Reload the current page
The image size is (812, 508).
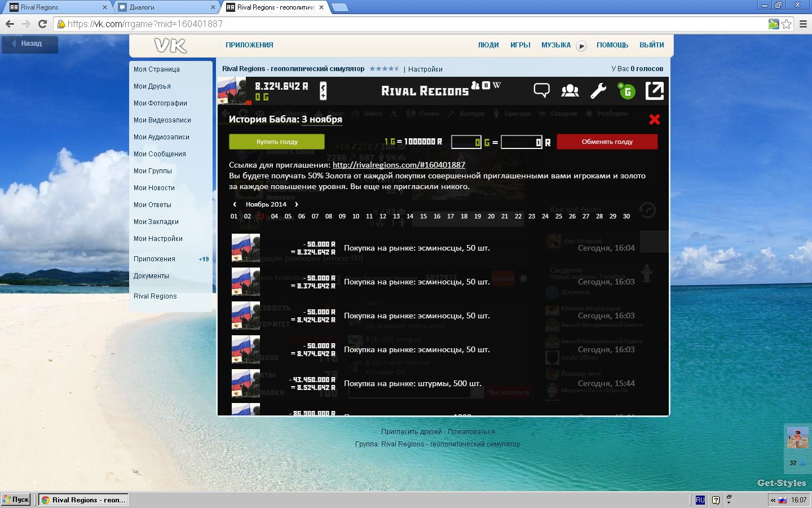[x=42, y=24]
